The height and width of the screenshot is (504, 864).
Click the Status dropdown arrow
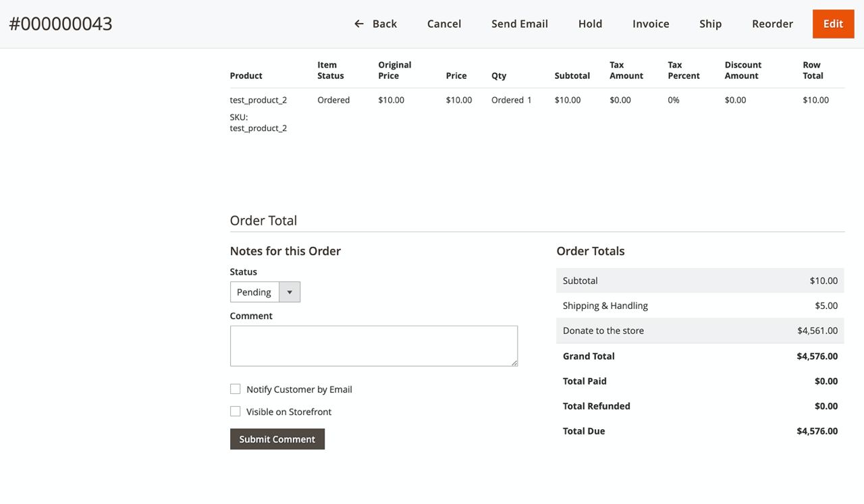pyautogui.click(x=290, y=292)
